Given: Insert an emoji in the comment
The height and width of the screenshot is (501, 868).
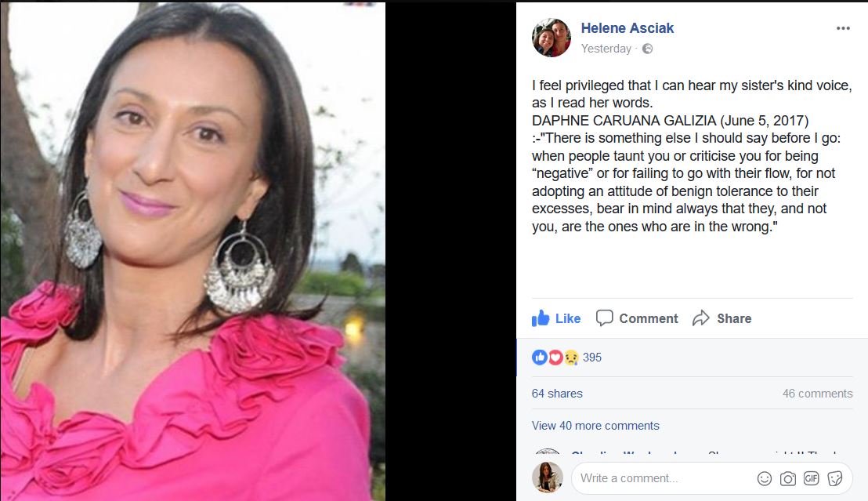Looking at the screenshot, I should pos(764,478).
